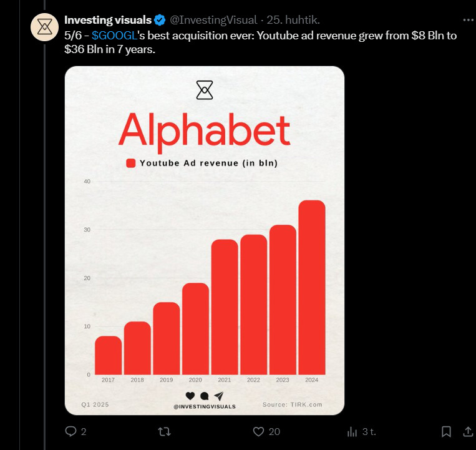Share the post via upload icon
The image size is (476, 450).
click(x=468, y=431)
